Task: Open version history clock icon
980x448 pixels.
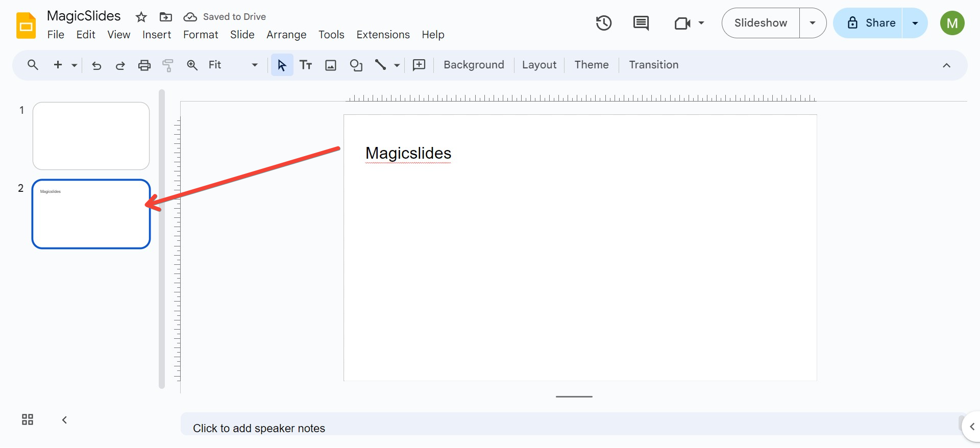Action: pyautogui.click(x=604, y=23)
